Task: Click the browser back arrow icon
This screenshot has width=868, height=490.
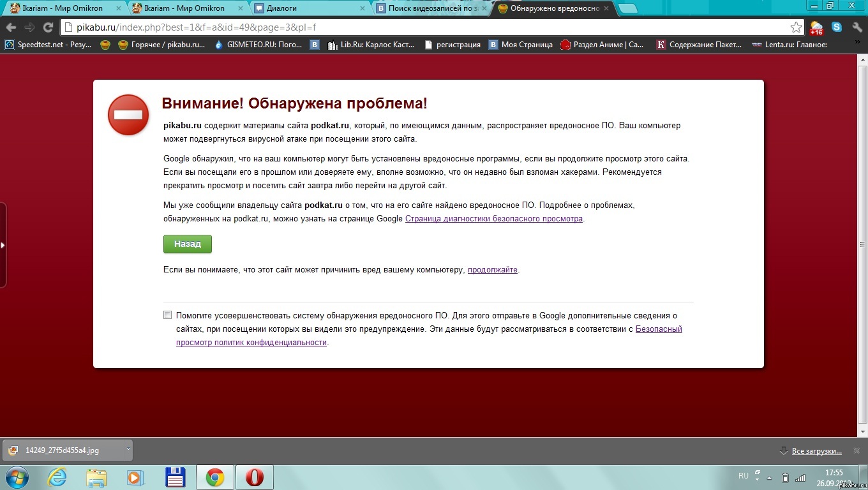Action: click(x=11, y=27)
